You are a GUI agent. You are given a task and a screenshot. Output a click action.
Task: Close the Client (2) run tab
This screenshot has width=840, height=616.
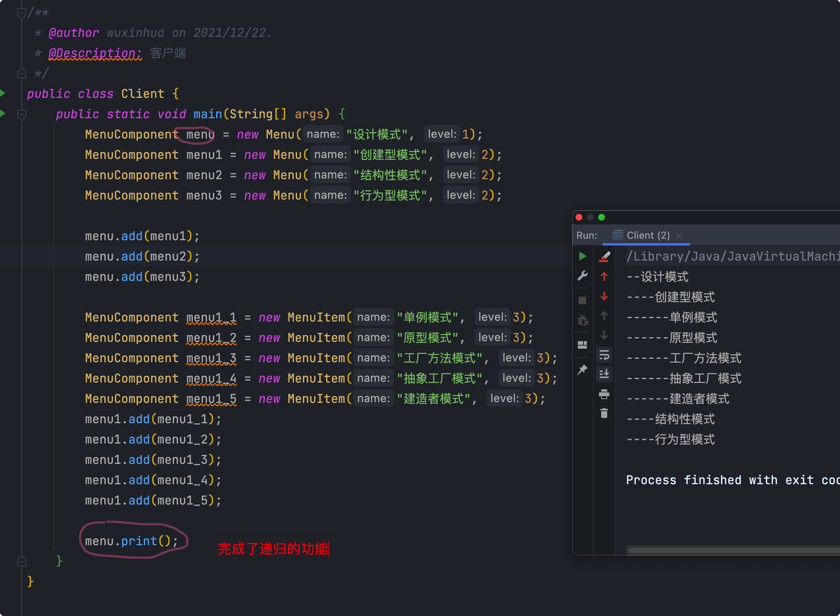coord(679,236)
